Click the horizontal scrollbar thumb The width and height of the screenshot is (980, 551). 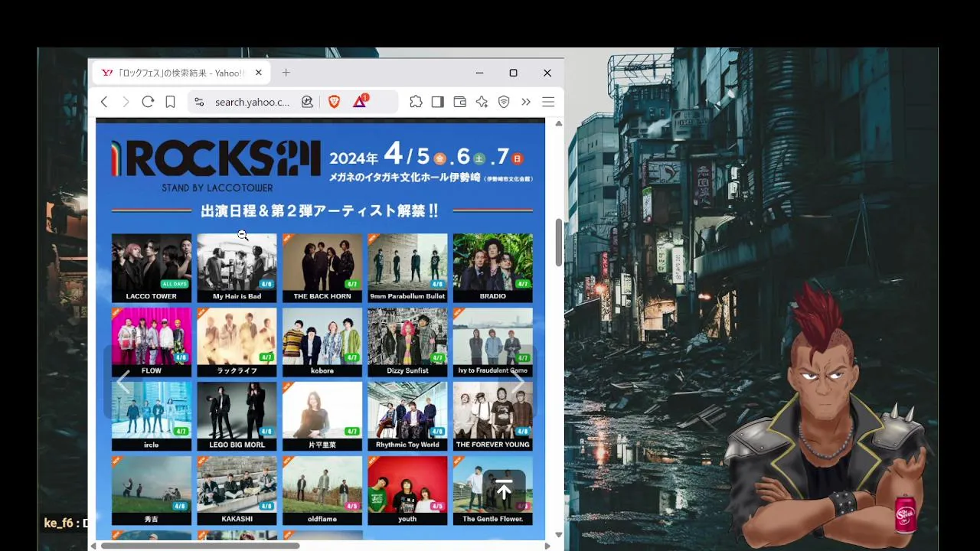[x=200, y=546]
